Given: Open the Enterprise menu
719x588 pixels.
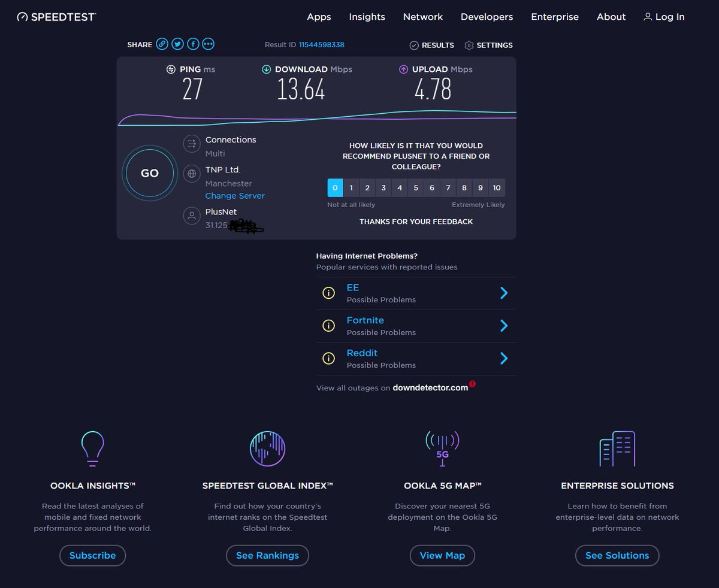Looking at the screenshot, I should pos(555,17).
